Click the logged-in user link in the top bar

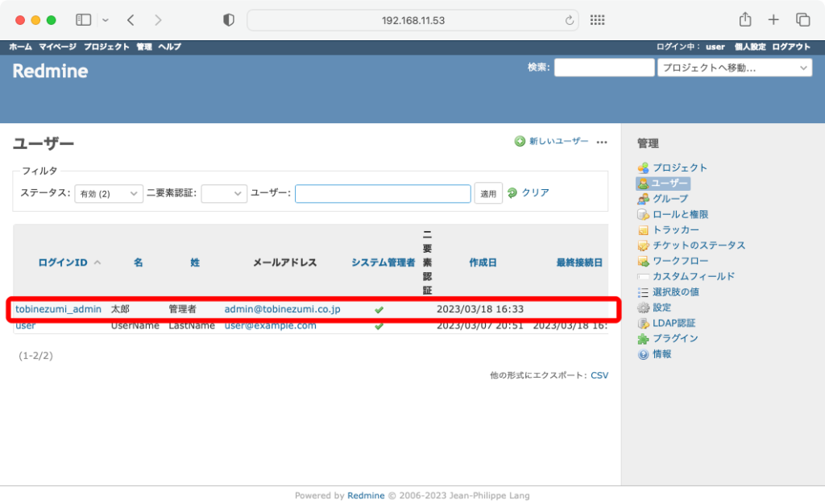[715, 47]
